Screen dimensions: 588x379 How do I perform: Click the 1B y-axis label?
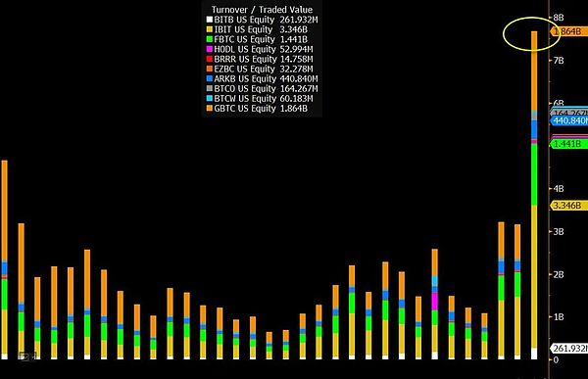point(559,317)
